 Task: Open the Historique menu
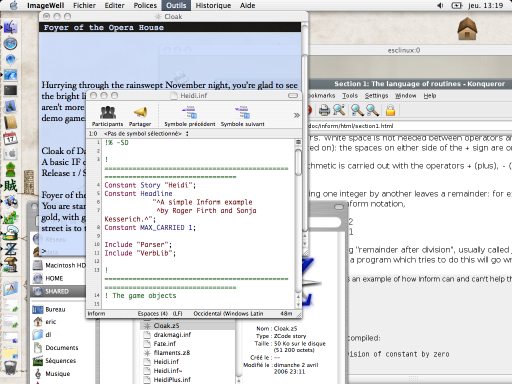coord(213,5)
